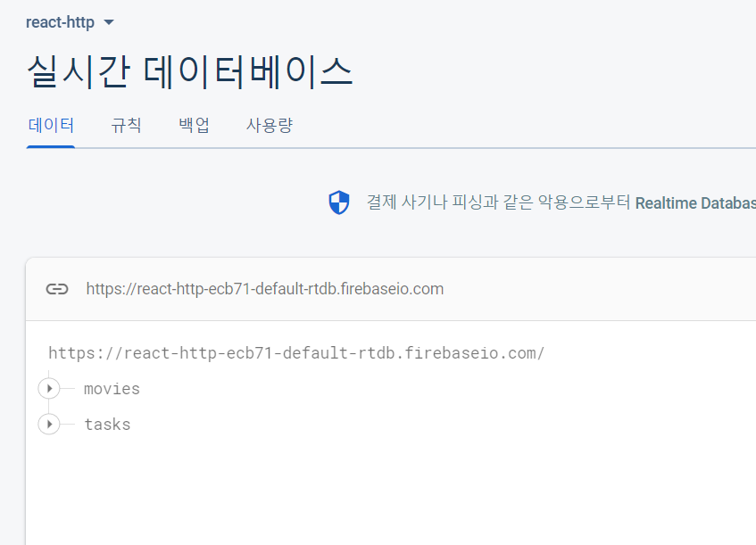The height and width of the screenshot is (545, 756).
Task: Go to the 백업 tab
Action: point(194,125)
